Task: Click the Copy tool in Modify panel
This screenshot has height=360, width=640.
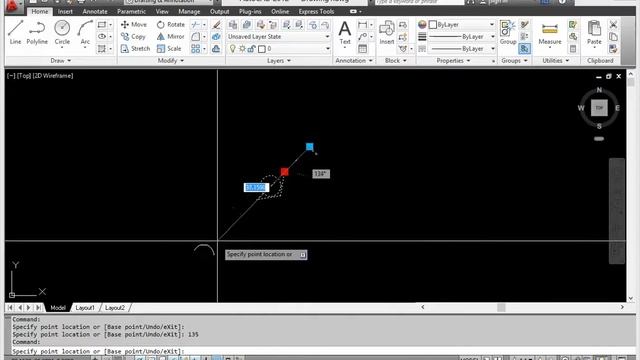Action: click(x=133, y=36)
